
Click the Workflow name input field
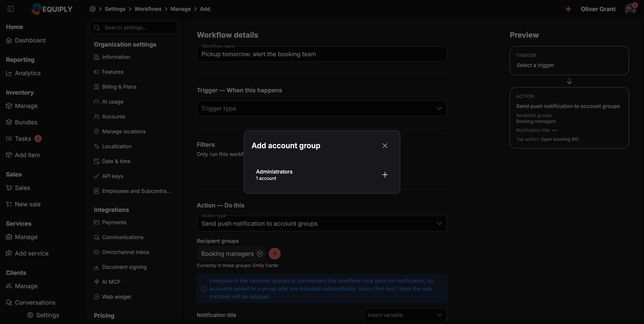322,54
